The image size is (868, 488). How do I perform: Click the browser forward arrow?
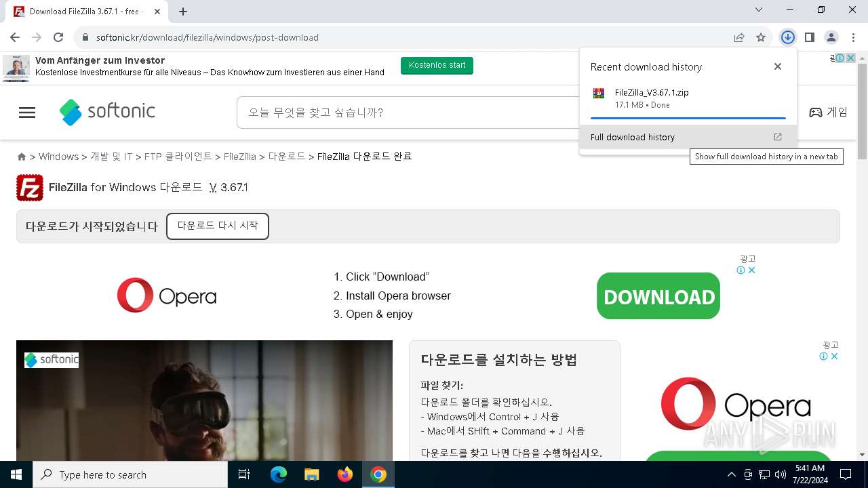point(37,37)
